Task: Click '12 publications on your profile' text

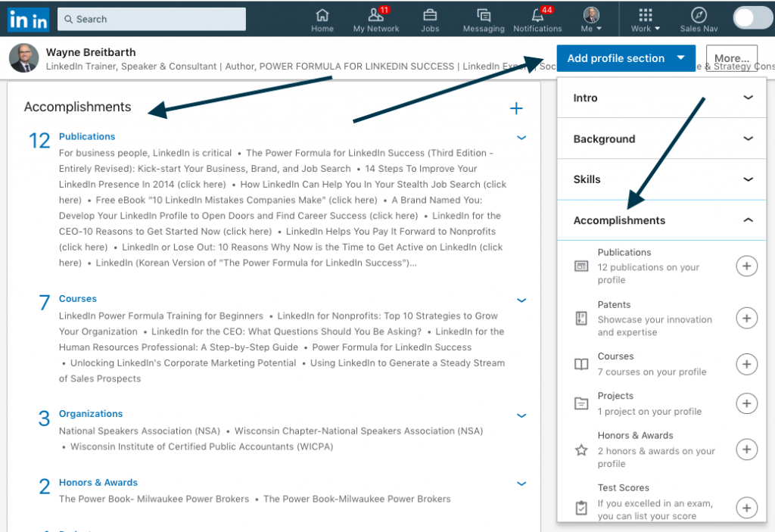Action: coord(649,273)
